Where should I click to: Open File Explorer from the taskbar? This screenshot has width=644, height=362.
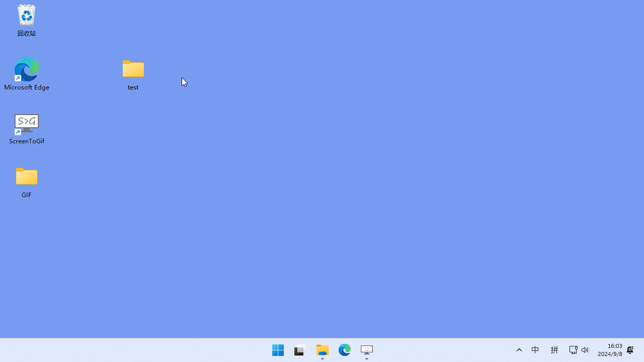(x=323, y=350)
